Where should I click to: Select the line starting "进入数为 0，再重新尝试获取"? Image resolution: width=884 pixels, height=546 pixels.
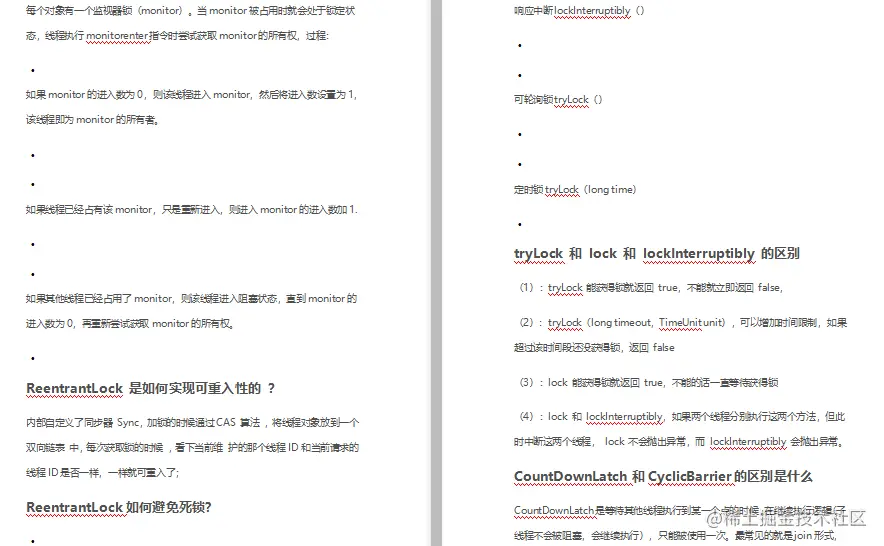(130, 323)
